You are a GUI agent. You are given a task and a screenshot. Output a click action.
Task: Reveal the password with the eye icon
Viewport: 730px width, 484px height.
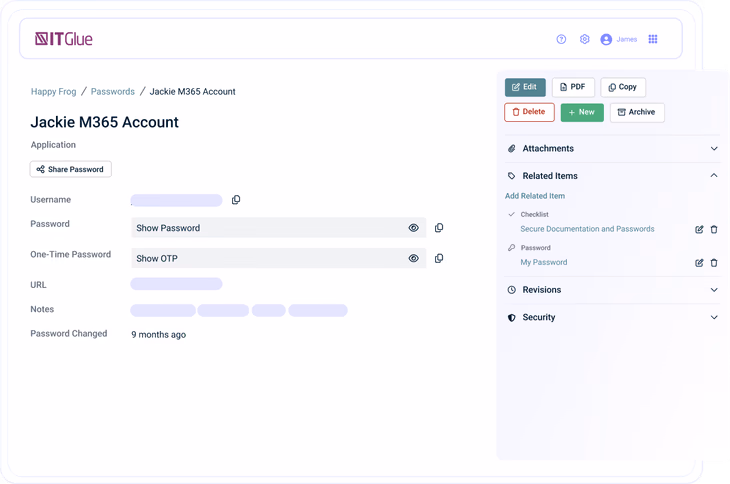[x=413, y=228]
